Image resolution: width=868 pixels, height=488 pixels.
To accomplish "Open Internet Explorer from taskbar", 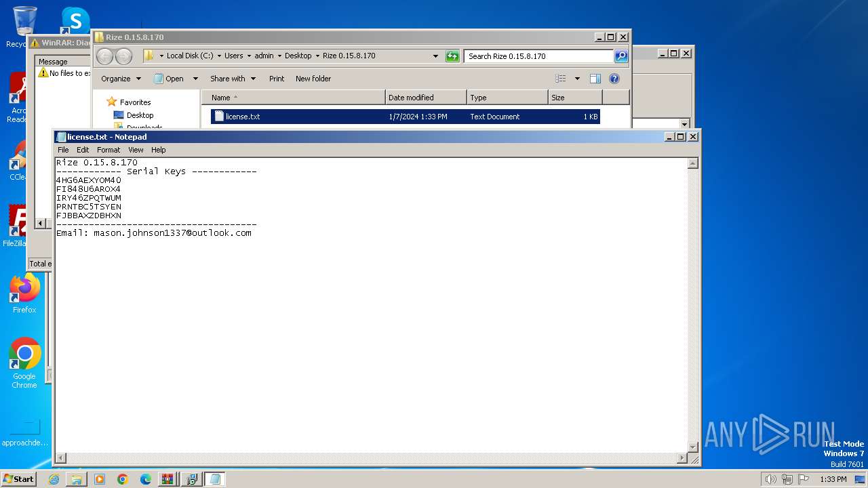I will pyautogui.click(x=54, y=479).
